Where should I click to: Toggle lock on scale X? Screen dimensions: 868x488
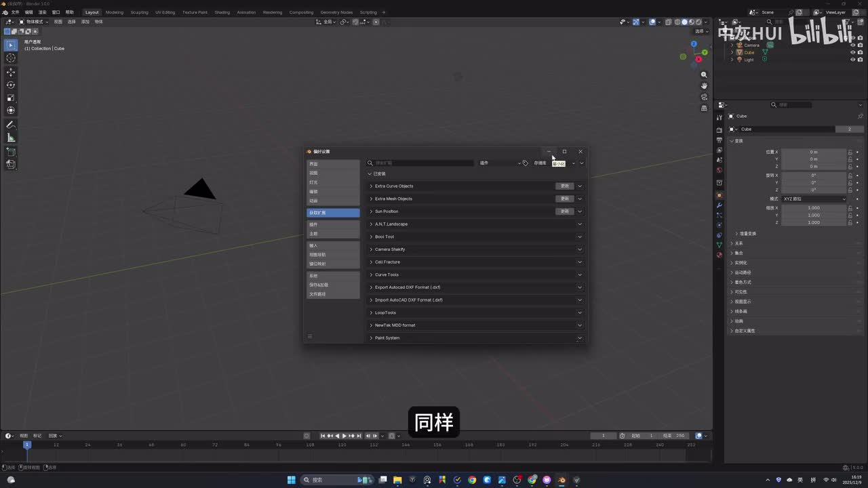[x=850, y=208]
